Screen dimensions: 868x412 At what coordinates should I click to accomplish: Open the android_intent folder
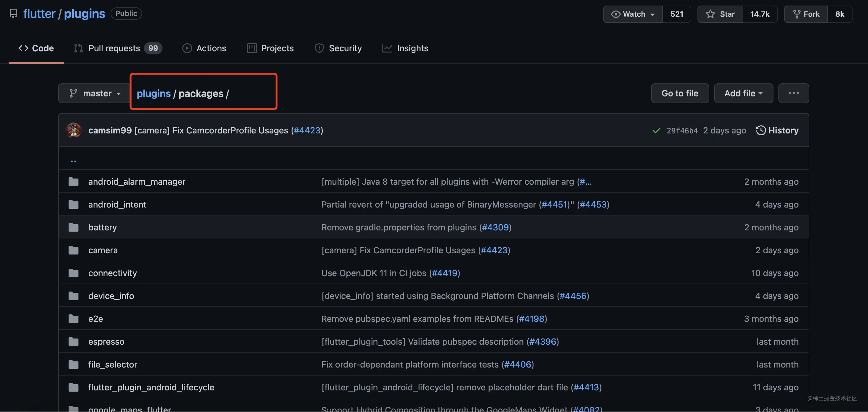click(x=117, y=204)
